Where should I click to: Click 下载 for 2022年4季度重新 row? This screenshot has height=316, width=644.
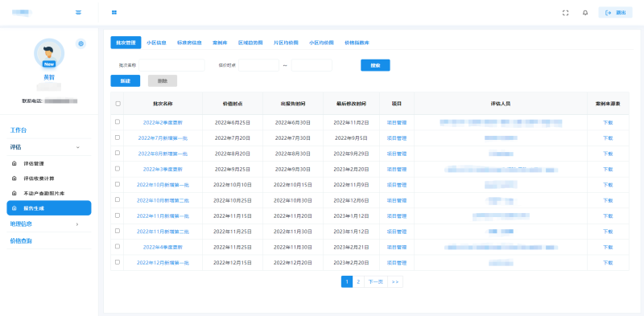point(608,247)
